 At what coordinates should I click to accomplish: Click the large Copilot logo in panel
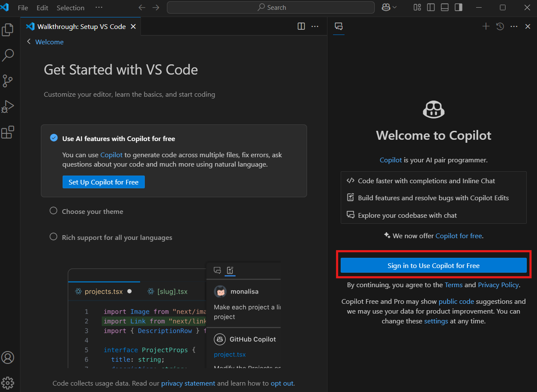pyautogui.click(x=434, y=110)
